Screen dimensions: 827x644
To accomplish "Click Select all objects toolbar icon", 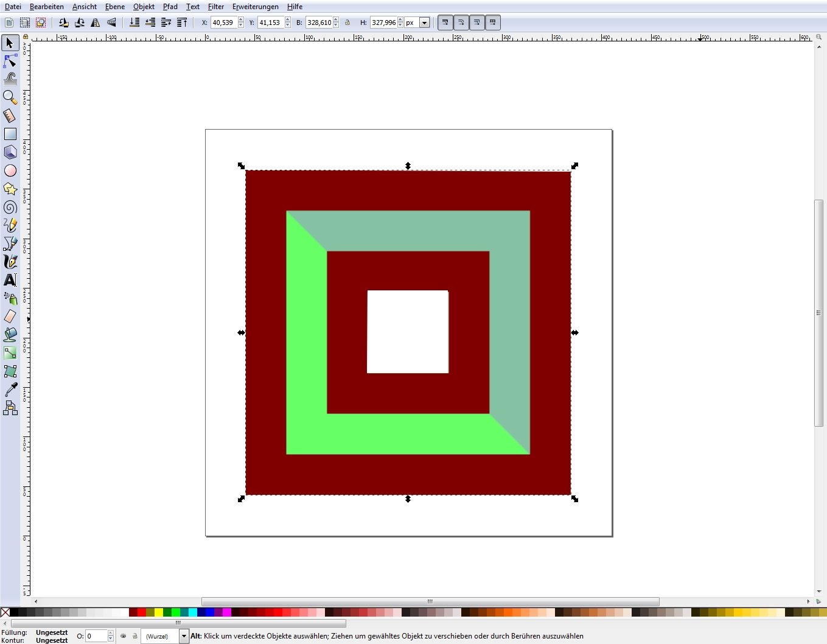I will coord(9,23).
